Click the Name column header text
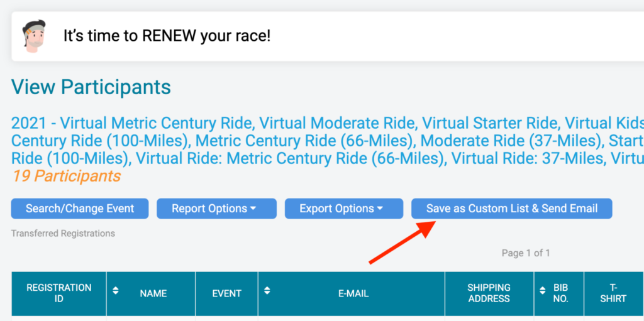644x321 pixels. [153, 293]
